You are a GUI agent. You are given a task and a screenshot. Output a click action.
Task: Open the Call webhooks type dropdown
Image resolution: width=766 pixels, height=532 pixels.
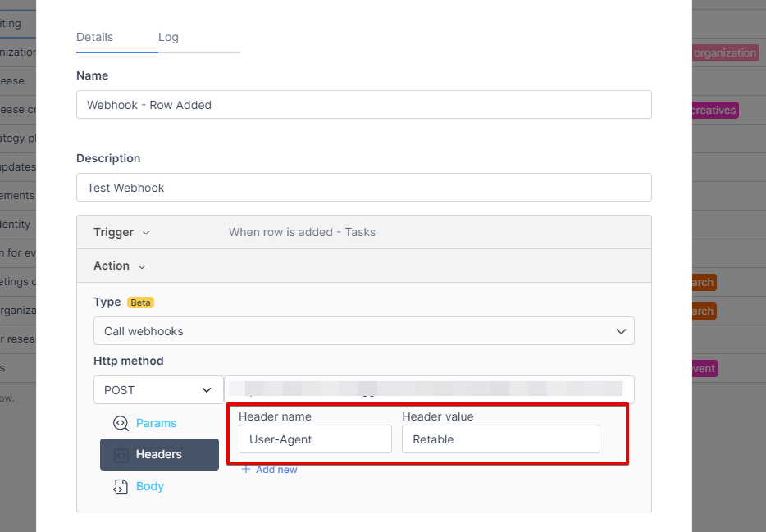click(363, 331)
